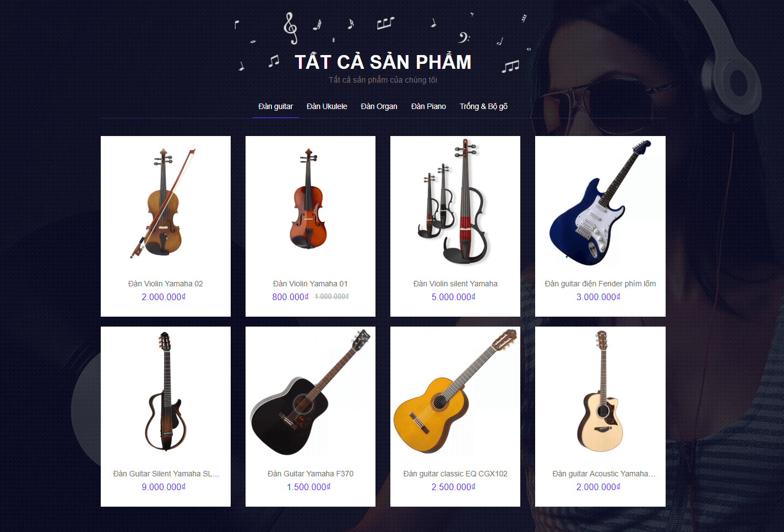
Task: Open Đàn guitar điện Fender phím lõm link
Action: tap(600, 284)
